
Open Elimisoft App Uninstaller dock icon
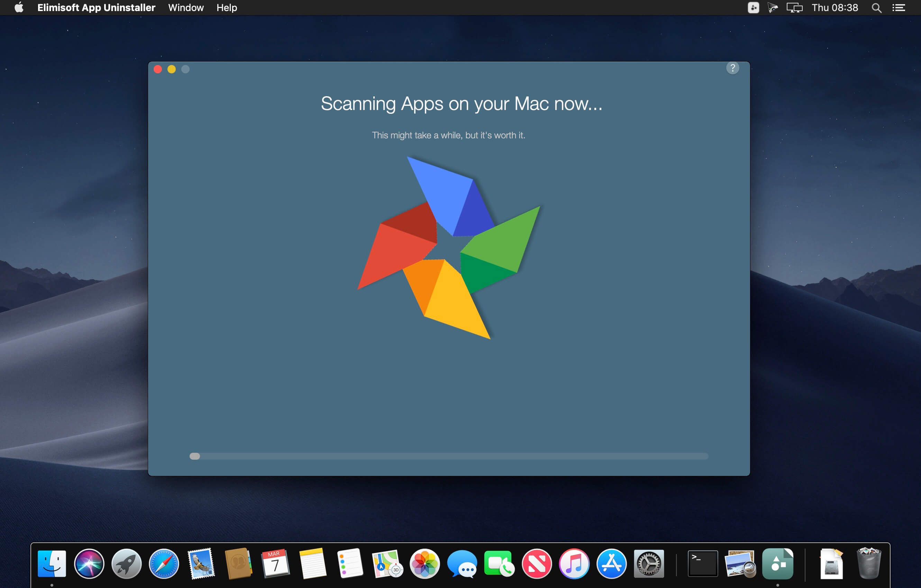click(777, 563)
